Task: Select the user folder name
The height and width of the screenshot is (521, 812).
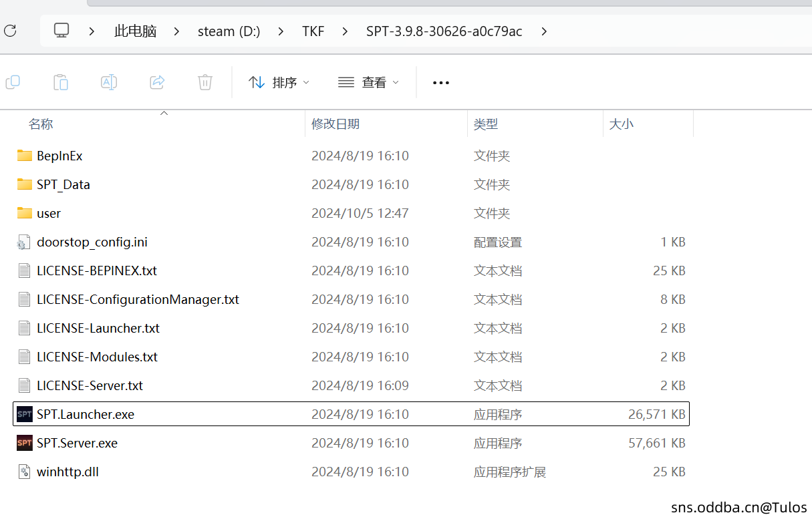Action: pos(49,214)
